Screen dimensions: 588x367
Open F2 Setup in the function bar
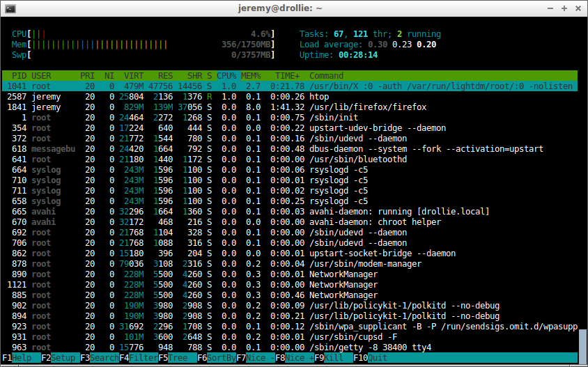coord(61,358)
